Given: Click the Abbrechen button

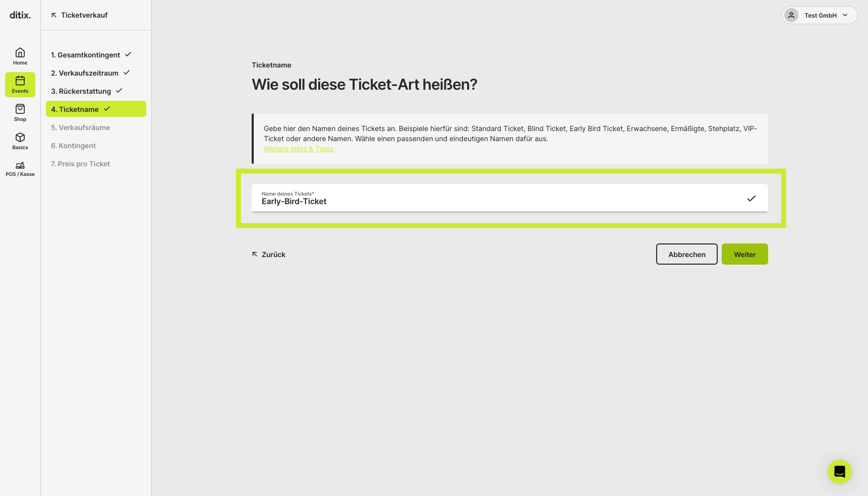Looking at the screenshot, I should point(687,254).
